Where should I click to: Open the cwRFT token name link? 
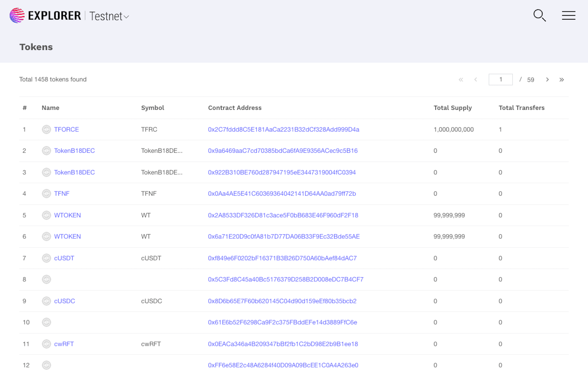pyautogui.click(x=64, y=344)
